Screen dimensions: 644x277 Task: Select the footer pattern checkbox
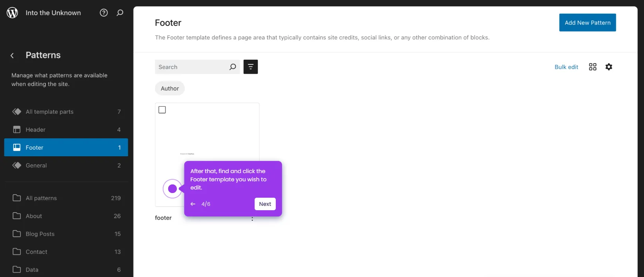[x=162, y=110]
